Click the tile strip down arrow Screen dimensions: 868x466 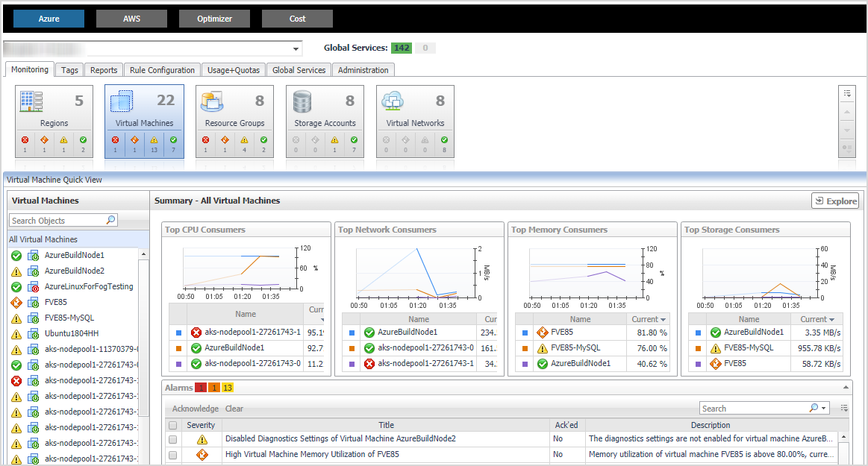pos(847,130)
